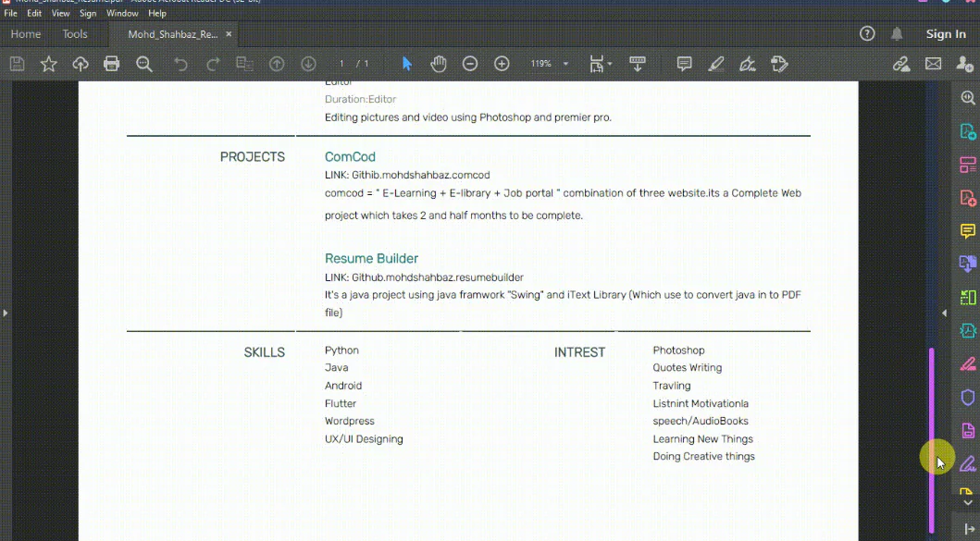
Task: Bookmark document with star icon
Action: click(x=49, y=64)
